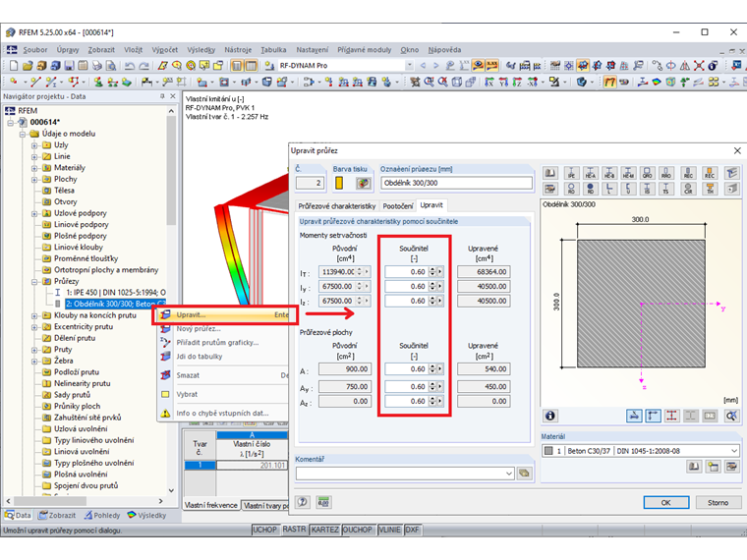
Task: Open the print color picker icon
Action: (x=364, y=183)
